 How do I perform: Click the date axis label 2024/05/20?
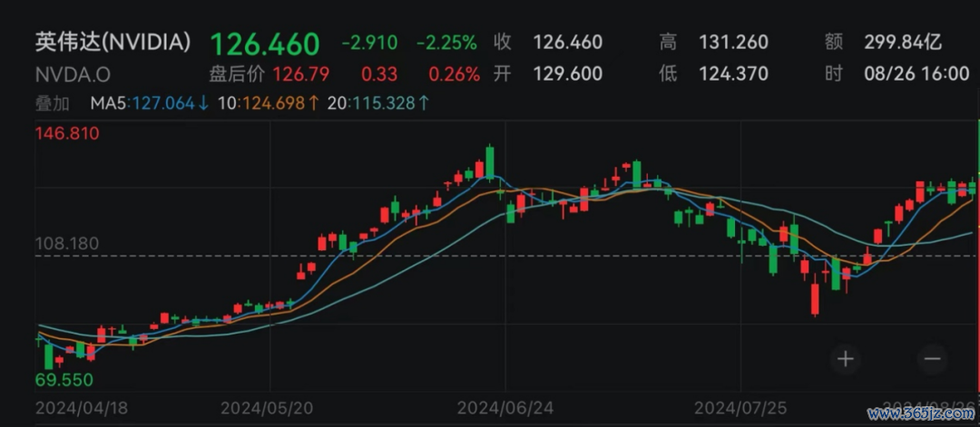pyautogui.click(x=268, y=408)
